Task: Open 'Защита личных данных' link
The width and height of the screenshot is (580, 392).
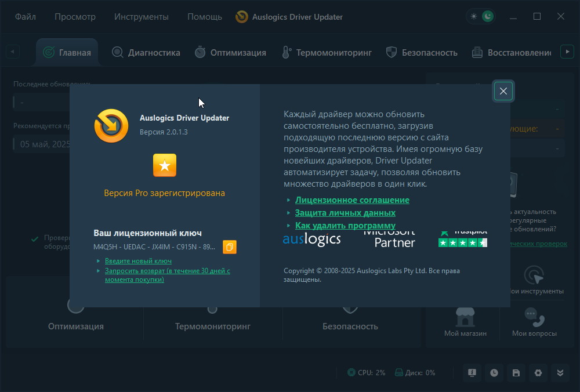Action: tap(345, 213)
